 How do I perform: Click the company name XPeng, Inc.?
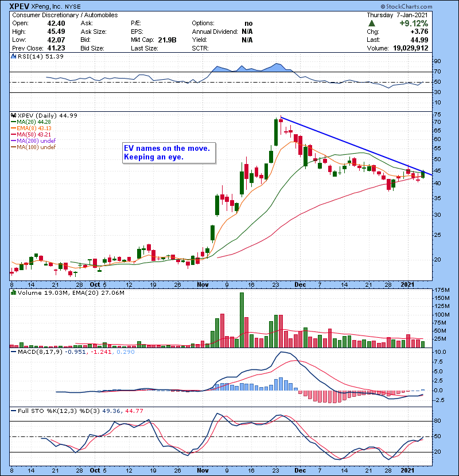tap(47, 6)
